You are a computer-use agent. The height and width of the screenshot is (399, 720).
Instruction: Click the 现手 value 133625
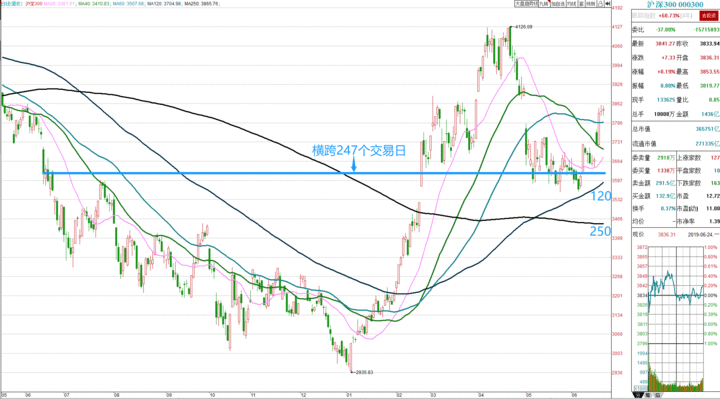pos(666,100)
